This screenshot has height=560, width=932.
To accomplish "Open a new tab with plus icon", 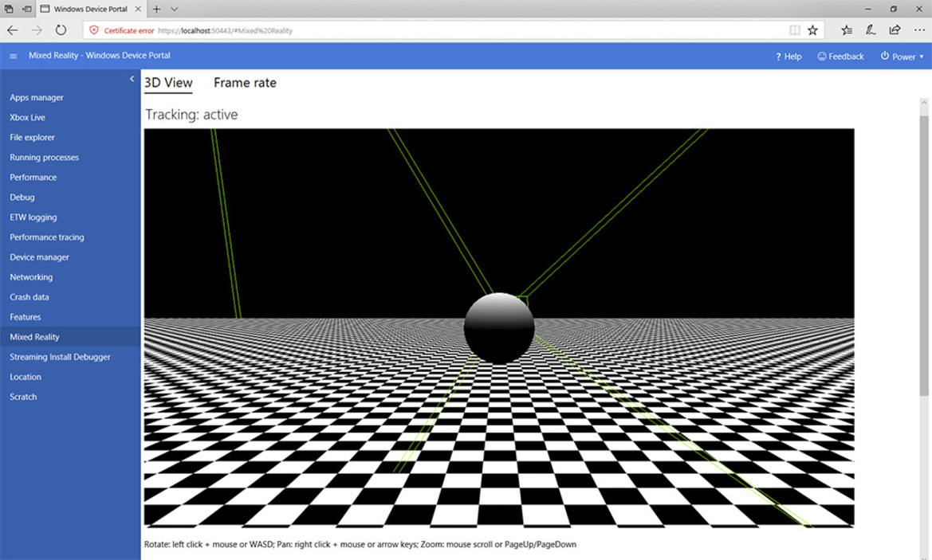I will click(156, 9).
